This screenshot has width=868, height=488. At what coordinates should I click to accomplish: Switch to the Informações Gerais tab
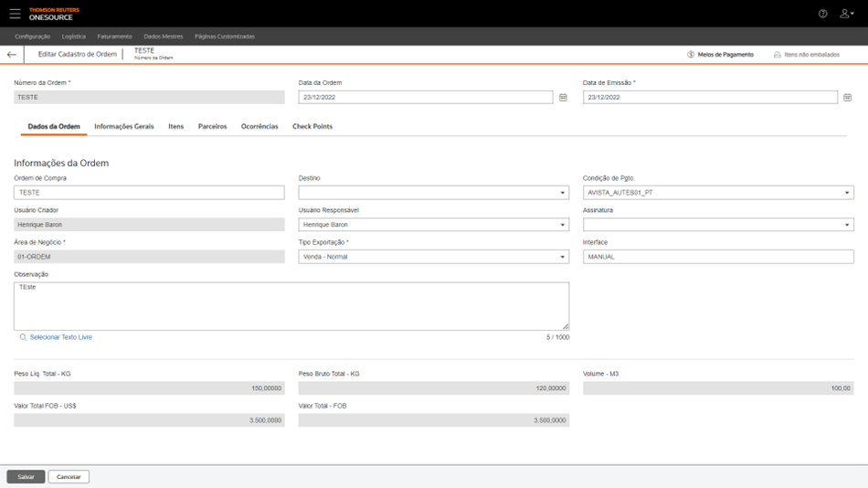click(x=124, y=127)
